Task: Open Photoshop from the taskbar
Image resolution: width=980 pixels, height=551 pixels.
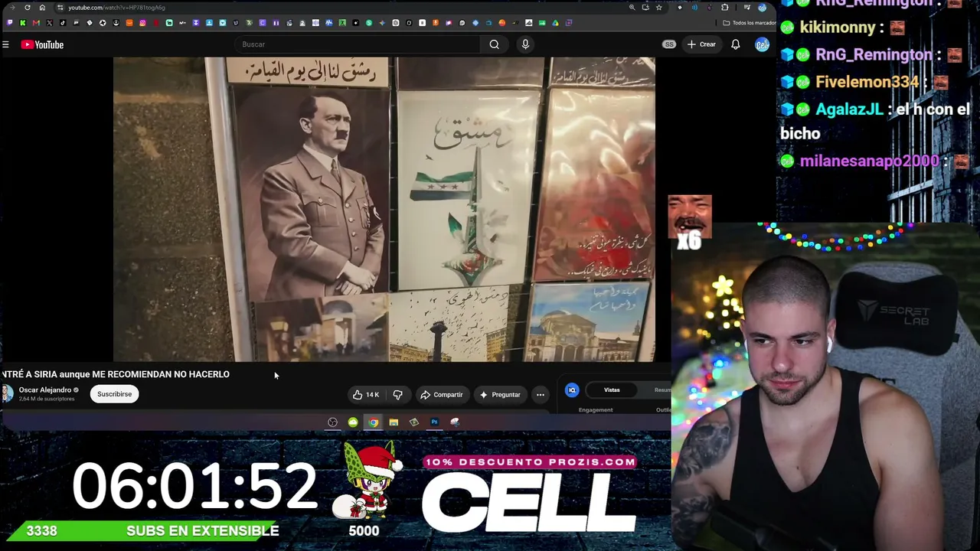Action: (434, 422)
